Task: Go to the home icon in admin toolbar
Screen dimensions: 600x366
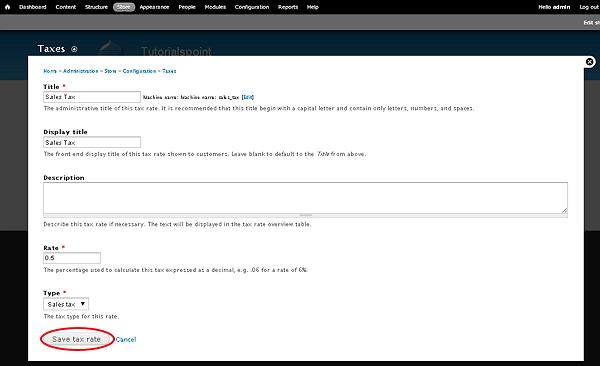Action: pos(7,7)
